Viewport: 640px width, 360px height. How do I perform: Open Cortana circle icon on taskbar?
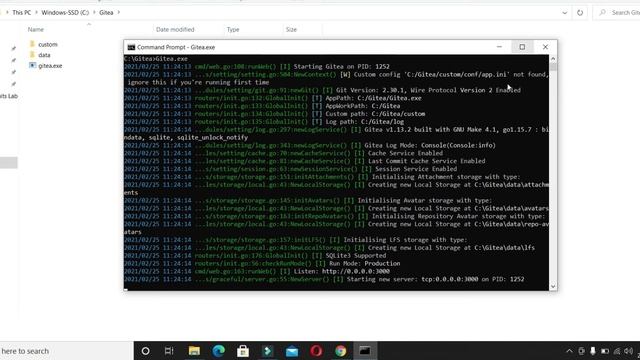tap(145, 351)
